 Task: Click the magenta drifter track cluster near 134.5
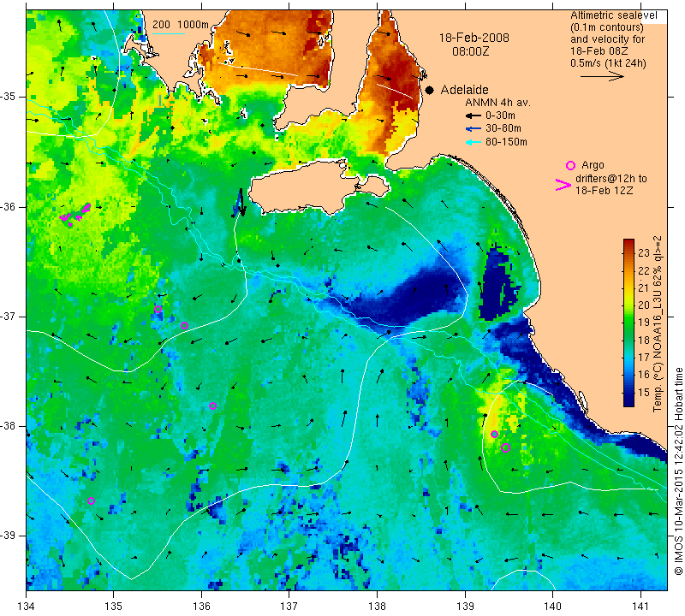point(75,215)
